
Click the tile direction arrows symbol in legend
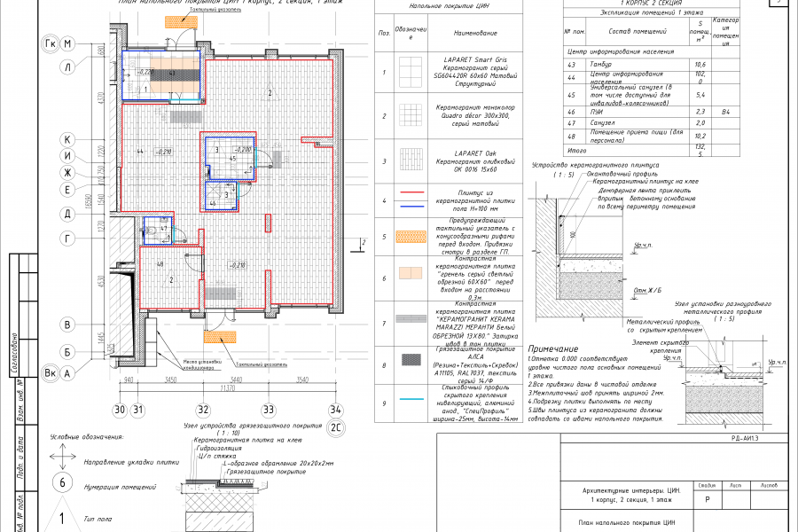pyautogui.click(x=63, y=457)
